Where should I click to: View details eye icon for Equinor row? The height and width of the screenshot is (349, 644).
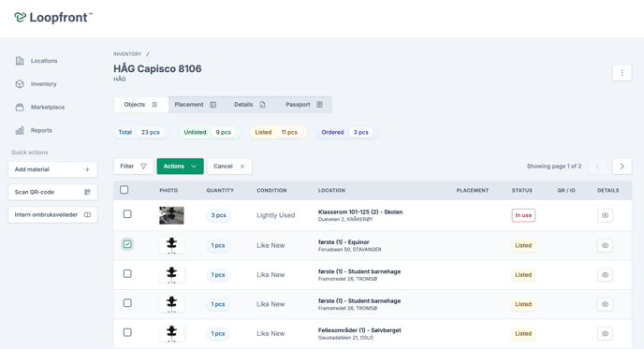(x=605, y=245)
